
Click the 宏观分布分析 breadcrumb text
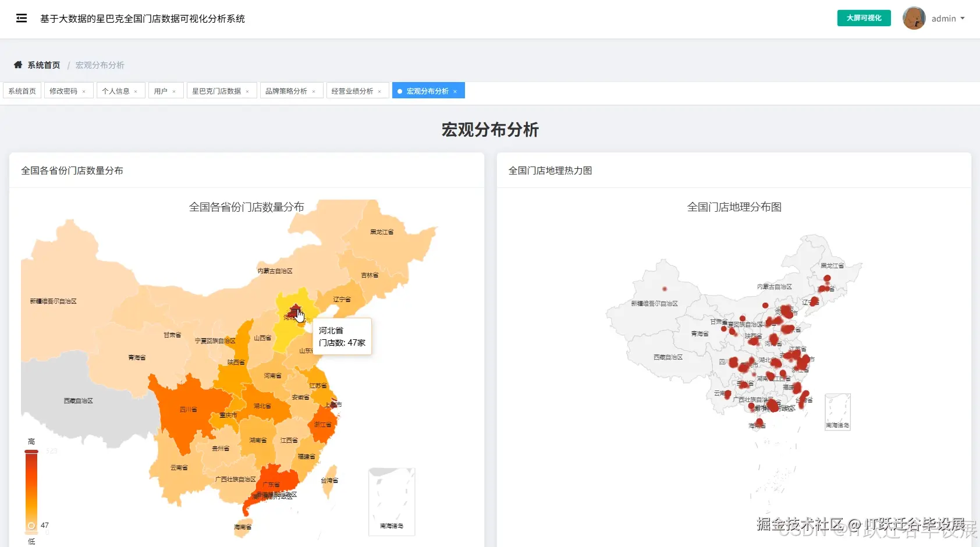pyautogui.click(x=100, y=65)
